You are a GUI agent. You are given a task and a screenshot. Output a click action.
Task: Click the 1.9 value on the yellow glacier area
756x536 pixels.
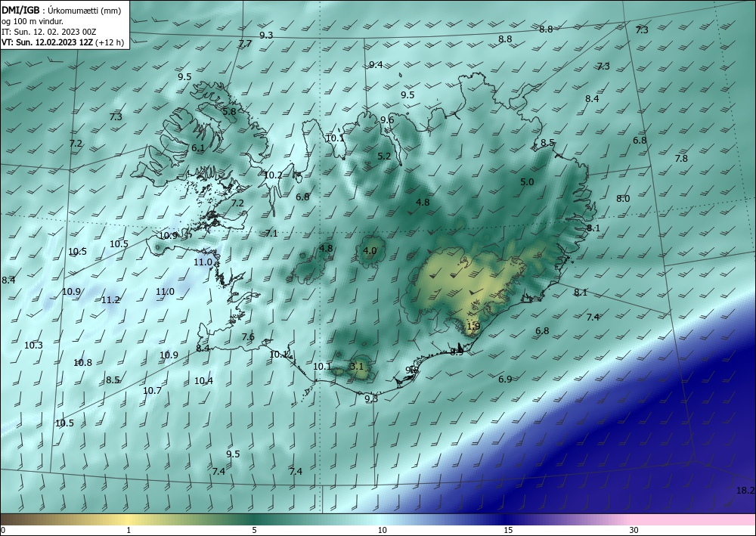coord(473,327)
